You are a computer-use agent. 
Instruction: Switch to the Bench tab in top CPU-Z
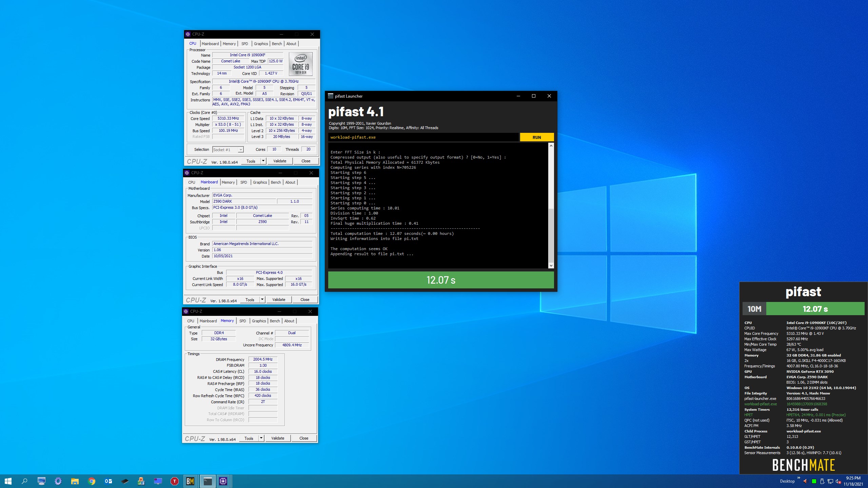(x=277, y=44)
